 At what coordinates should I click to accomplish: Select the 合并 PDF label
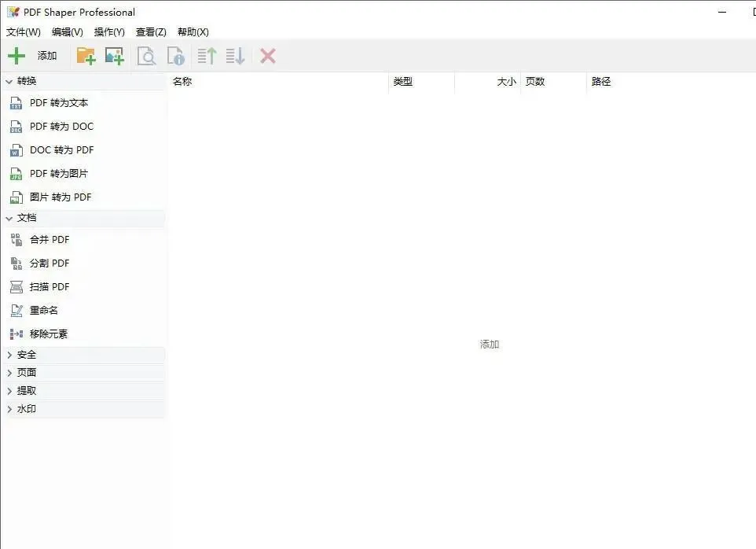coord(50,240)
